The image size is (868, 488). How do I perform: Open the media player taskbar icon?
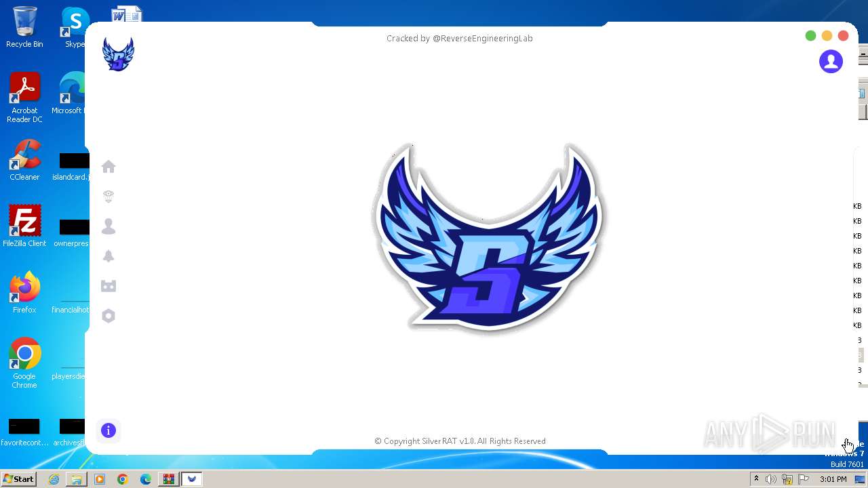coord(100,479)
